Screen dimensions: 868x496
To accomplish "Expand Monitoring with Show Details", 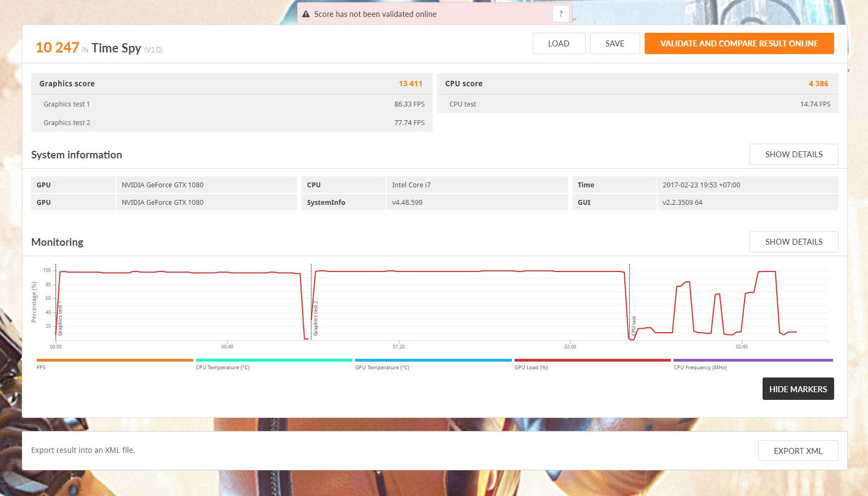I will [793, 242].
